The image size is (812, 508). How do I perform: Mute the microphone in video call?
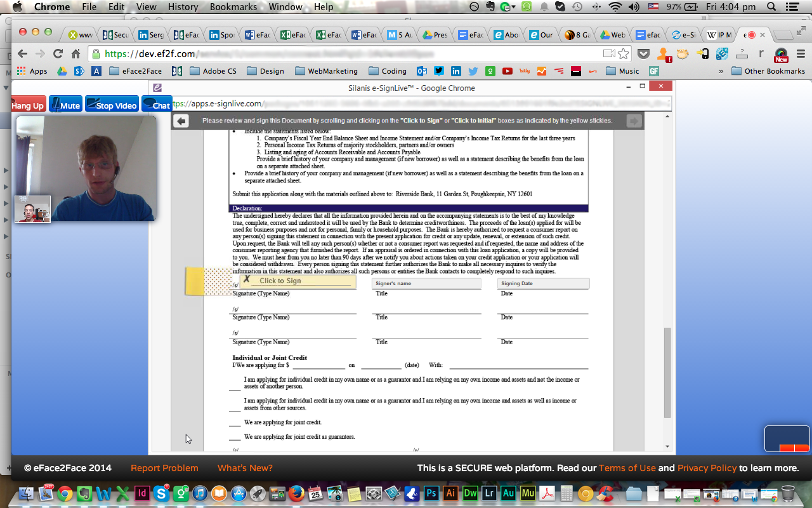(65, 105)
